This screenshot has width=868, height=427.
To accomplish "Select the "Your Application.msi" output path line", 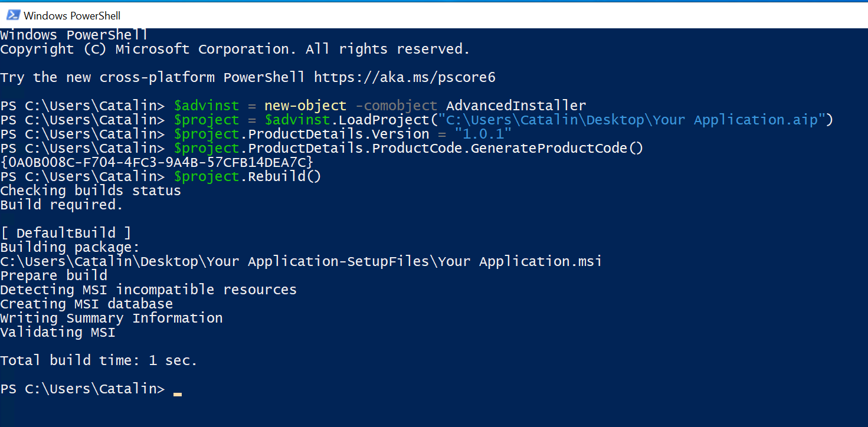I will click(x=301, y=261).
